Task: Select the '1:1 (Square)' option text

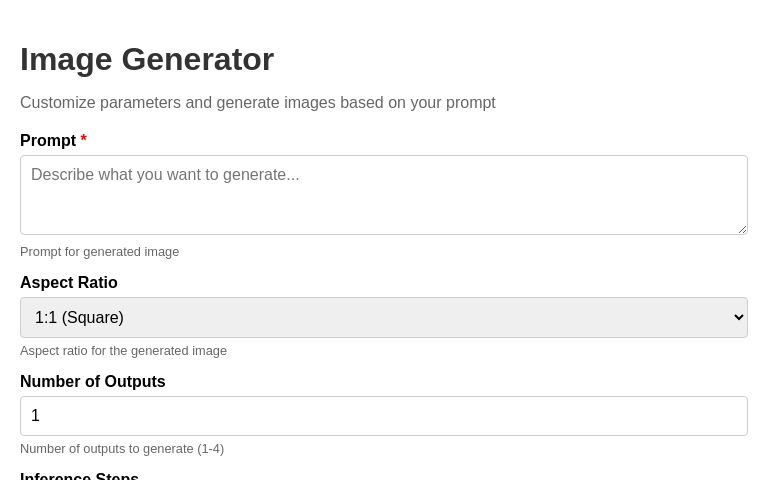Action: click(79, 317)
